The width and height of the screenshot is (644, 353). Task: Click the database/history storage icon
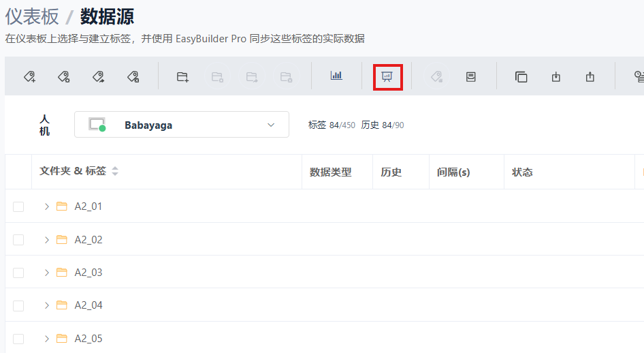coord(470,76)
